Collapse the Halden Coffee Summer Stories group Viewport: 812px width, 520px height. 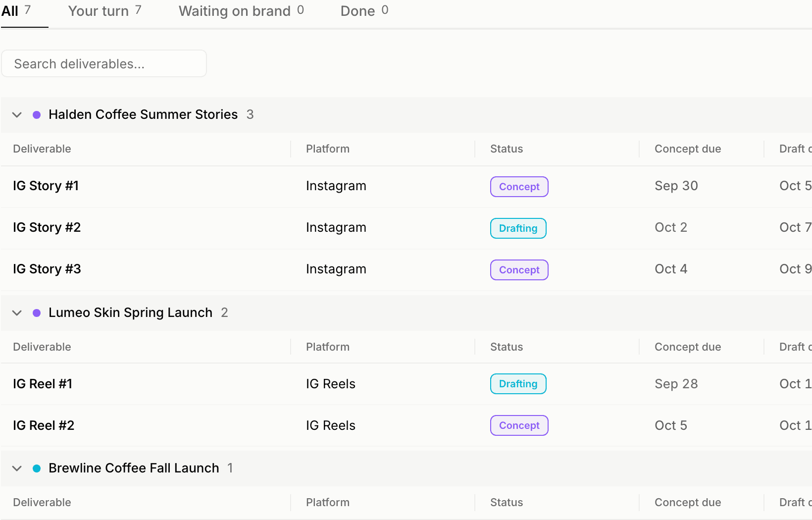pyautogui.click(x=17, y=115)
